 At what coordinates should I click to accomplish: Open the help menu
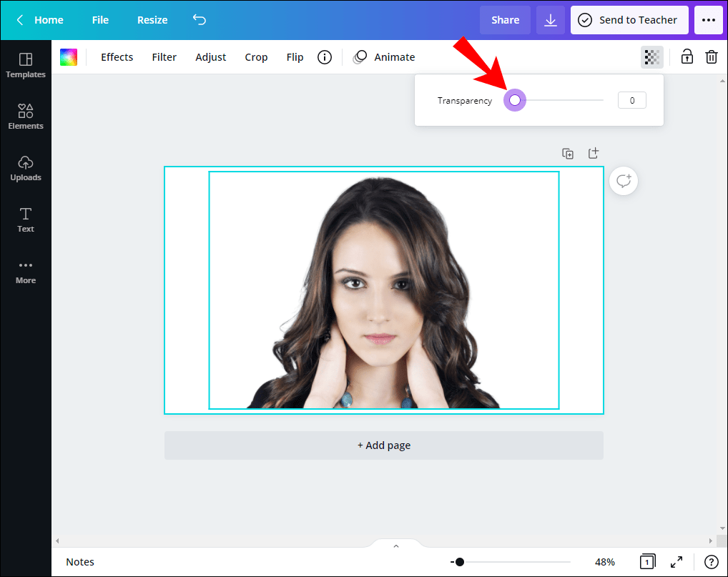tap(710, 562)
